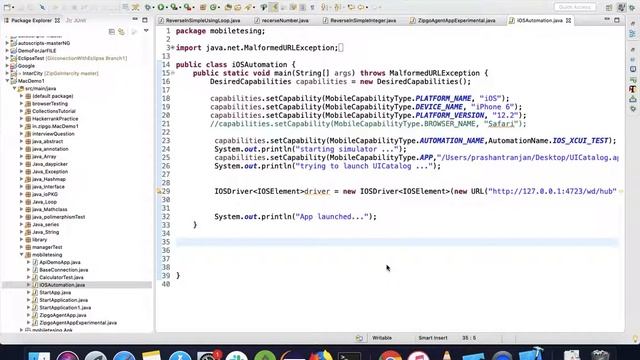Open Run configurations dropdown arrow
640x360 pixels.
[x=167, y=7]
